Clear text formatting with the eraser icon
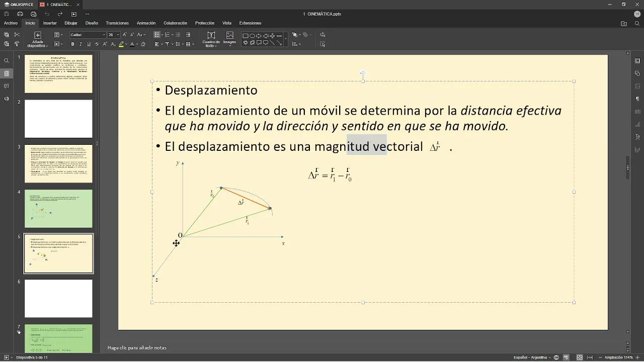The image size is (644, 362). click(x=143, y=44)
